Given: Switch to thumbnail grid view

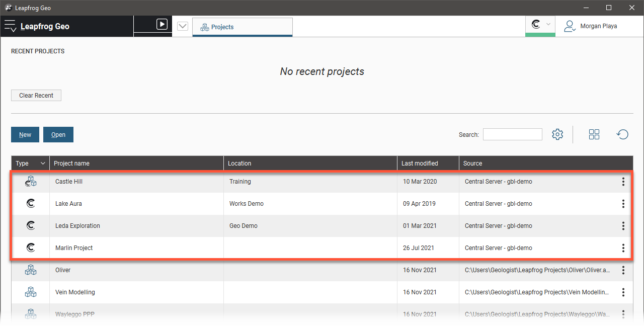Looking at the screenshot, I should 594,134.
